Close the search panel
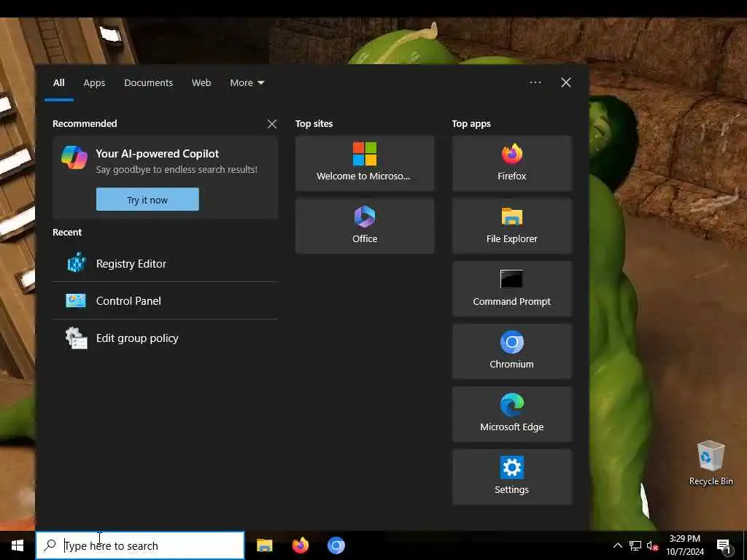Screen dimensions: 747x560 point(566,83)
